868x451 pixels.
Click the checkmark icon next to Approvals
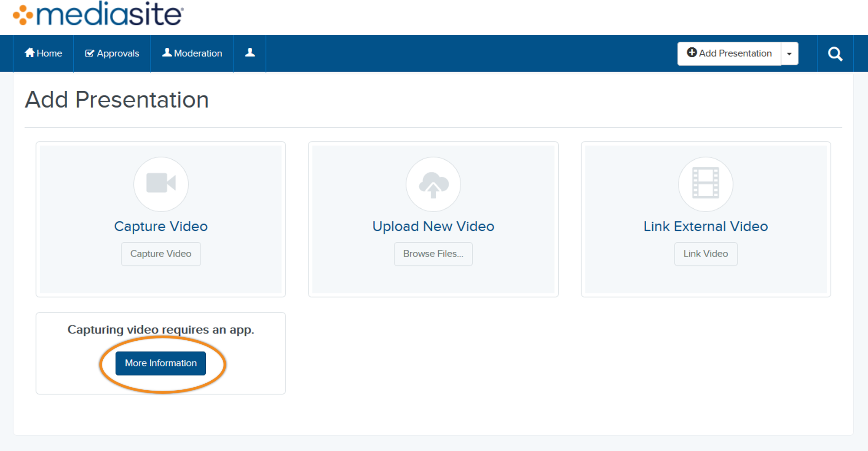point(89,53)
